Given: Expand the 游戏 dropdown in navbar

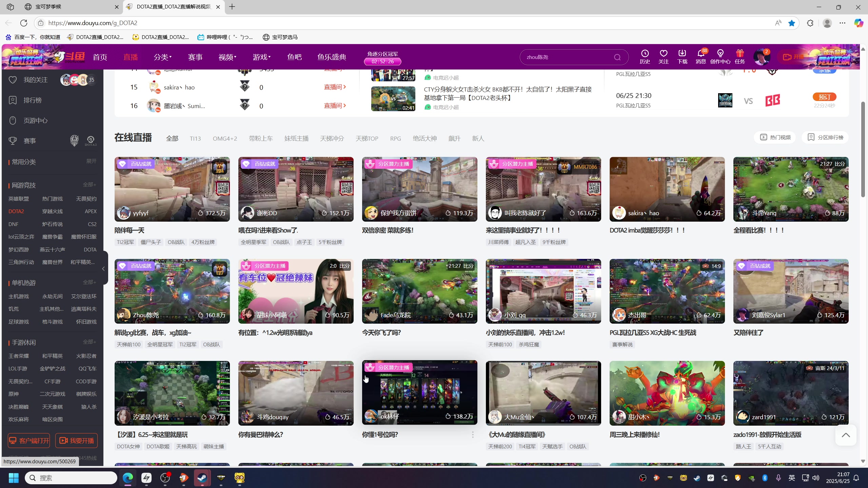Looking at the screenshot, I should point(261,57).
